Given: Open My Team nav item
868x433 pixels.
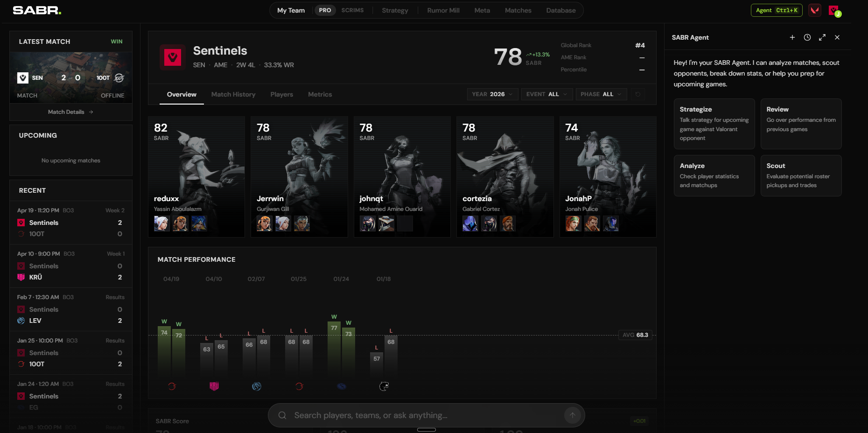Looking at the screenshot, I should click(291, 10).
